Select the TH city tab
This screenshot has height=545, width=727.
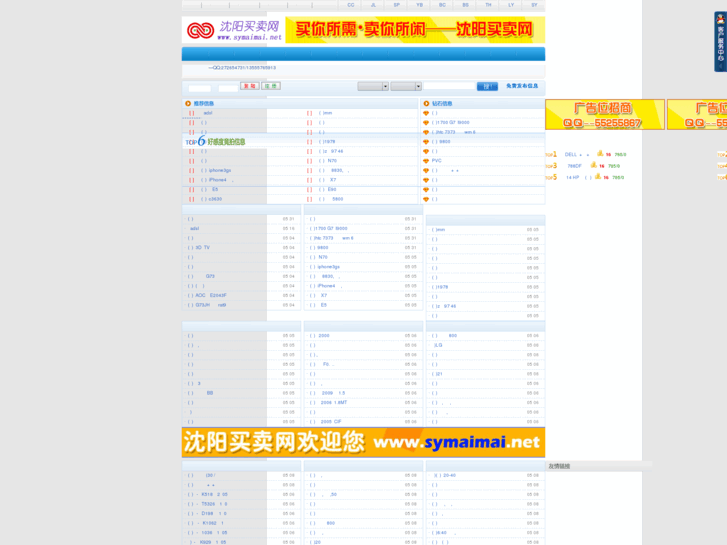pos(488,5)
